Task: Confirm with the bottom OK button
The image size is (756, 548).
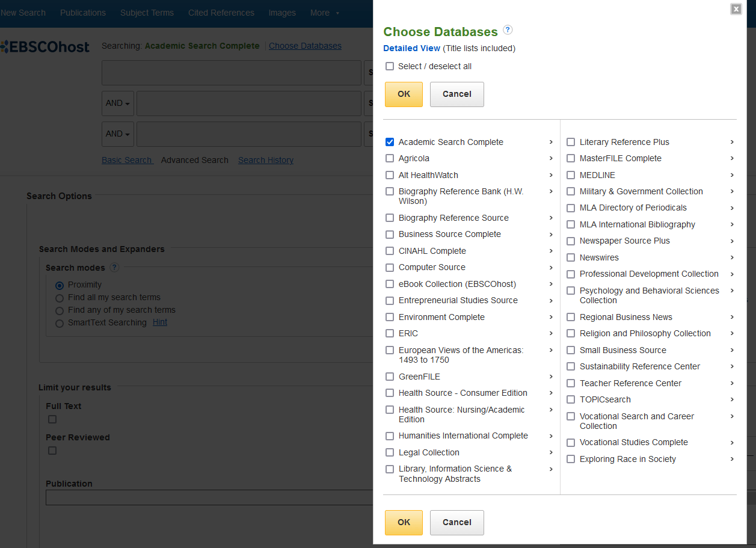Action: (404, 523)
